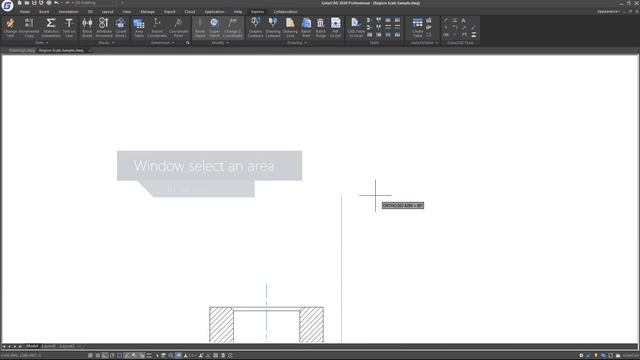Select the Incremental Copy tool
The width and height of the screenshot is (640, 360).
click(x=29, y=28)
